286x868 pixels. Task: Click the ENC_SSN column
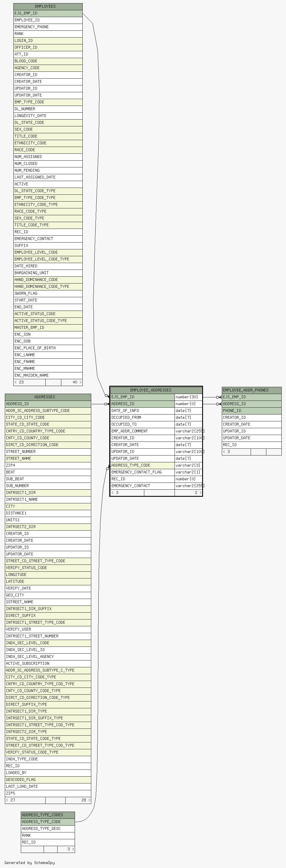pos(48,335)
